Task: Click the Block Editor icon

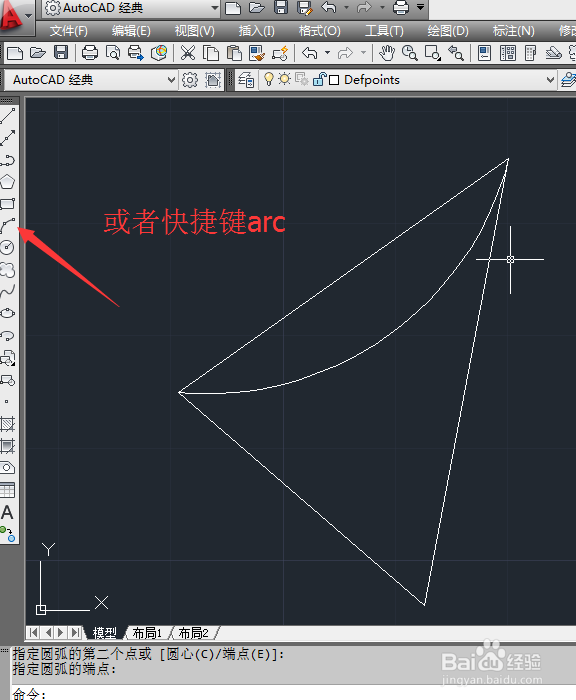Action: 280,53
